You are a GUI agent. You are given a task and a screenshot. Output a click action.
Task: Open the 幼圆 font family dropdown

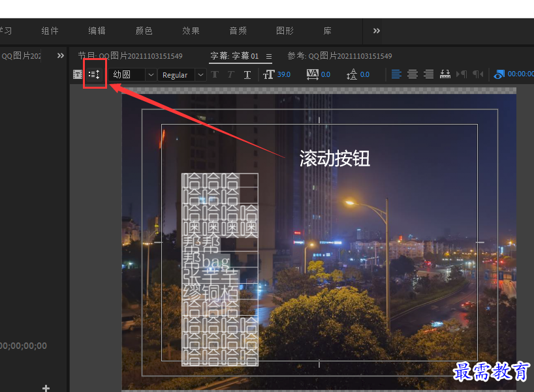pos(132,74)
